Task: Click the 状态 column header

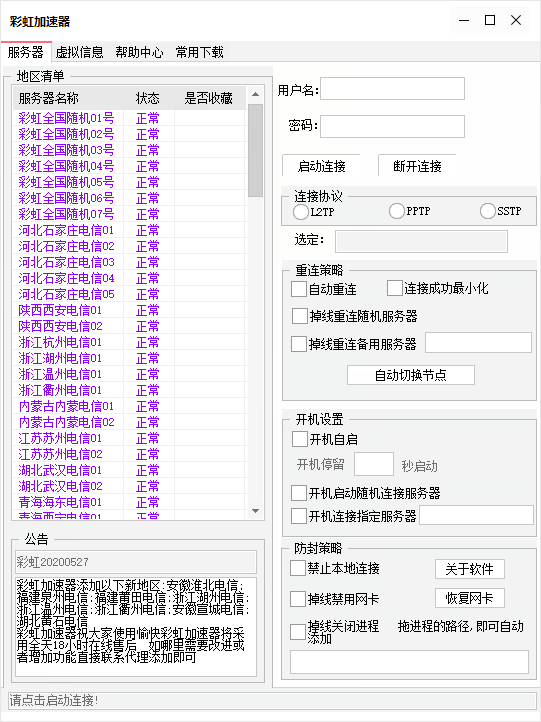Action: [149, 98]
